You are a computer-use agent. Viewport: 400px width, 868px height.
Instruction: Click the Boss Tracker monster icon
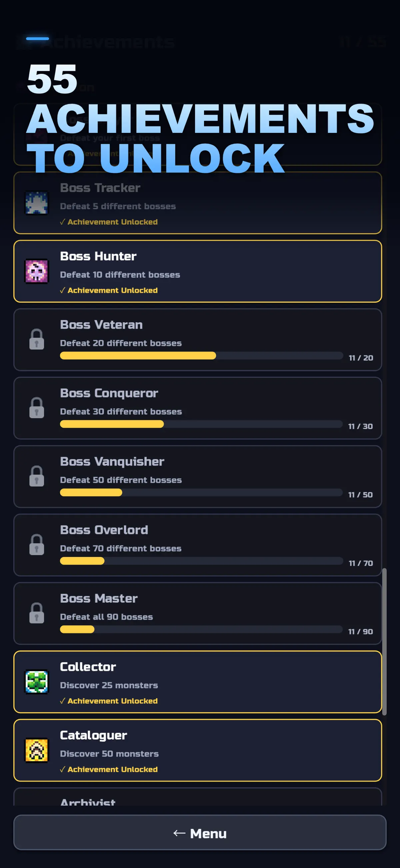(x=37, y=203)
